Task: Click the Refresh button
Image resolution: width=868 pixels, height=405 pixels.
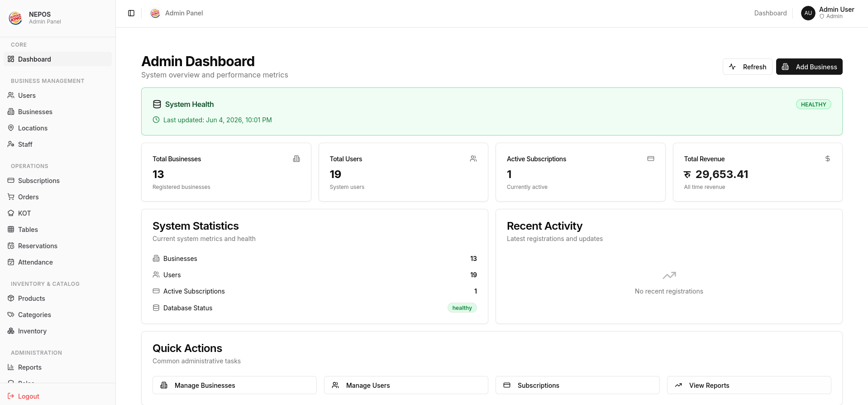Action: point(748,67)
